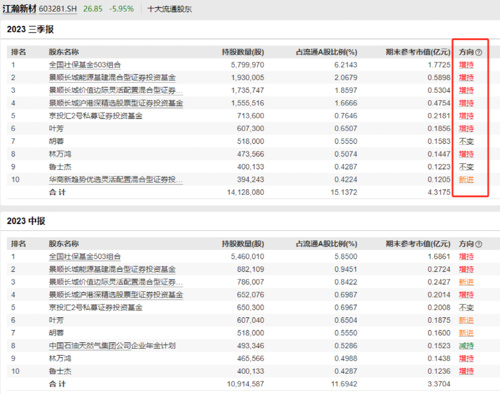Click the total market value 3.3704
The height and width of the screenshot is (394, 500).
coord(439,384)
